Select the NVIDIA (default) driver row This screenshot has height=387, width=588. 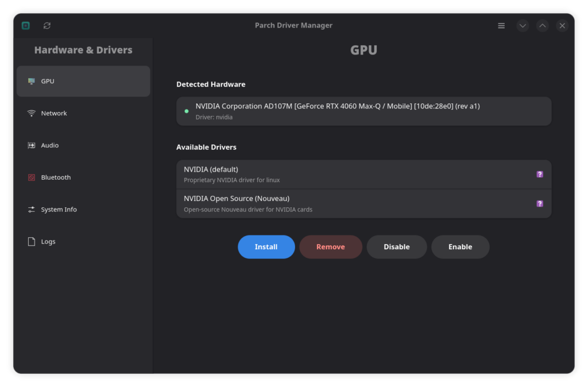click(x=363, y=175)
